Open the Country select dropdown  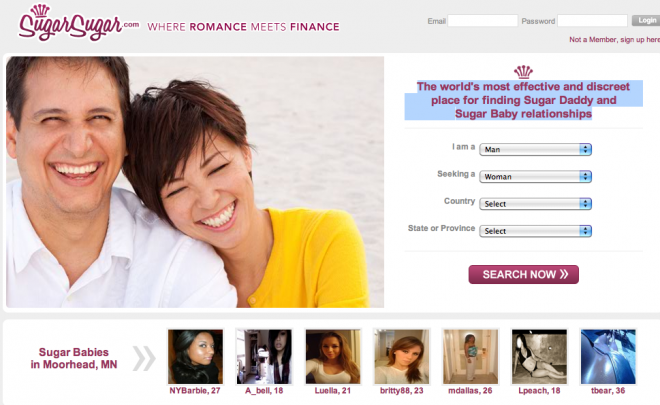point(535,204)
